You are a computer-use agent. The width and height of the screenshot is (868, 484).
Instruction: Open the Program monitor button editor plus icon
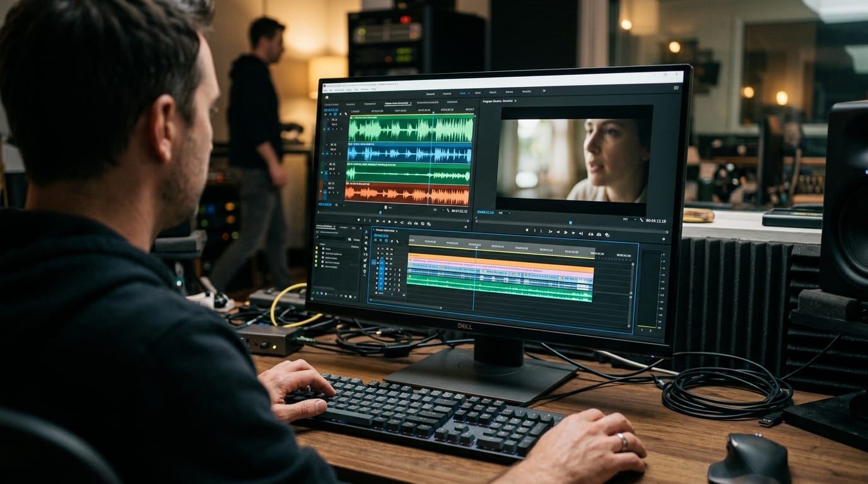(664, 239)
